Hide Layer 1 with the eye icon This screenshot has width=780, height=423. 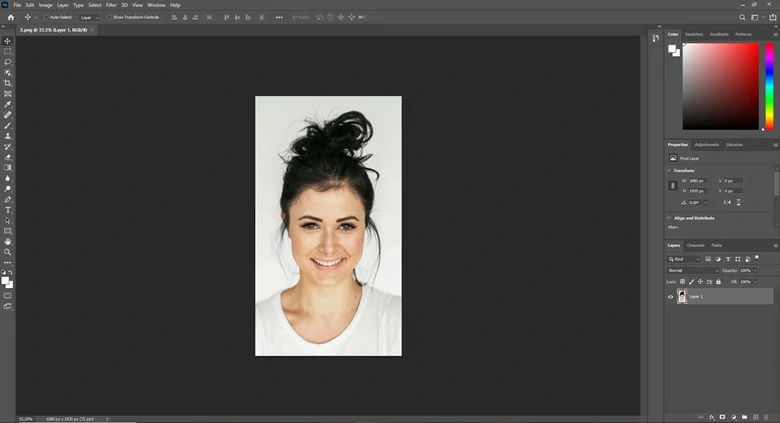(x=671, y=297)
